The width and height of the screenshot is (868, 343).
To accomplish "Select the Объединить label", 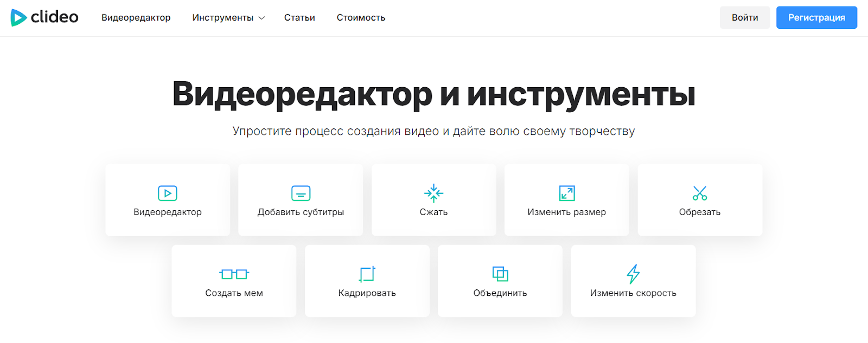I will [500, 293].
